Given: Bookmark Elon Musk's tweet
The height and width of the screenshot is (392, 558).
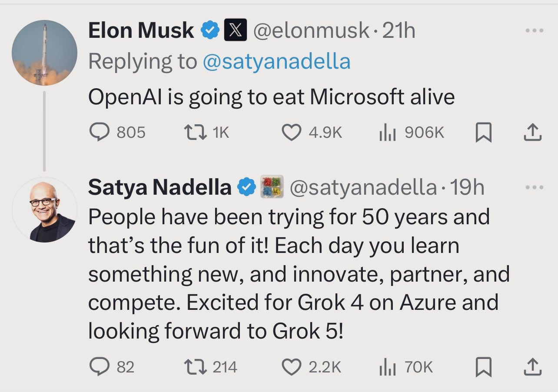Looking at the screenshot, I should click(x=483, y=133).
